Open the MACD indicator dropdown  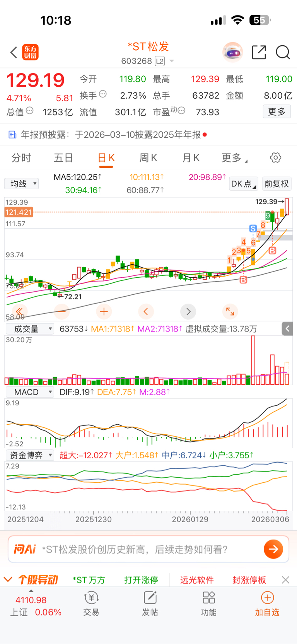(30, 392)
